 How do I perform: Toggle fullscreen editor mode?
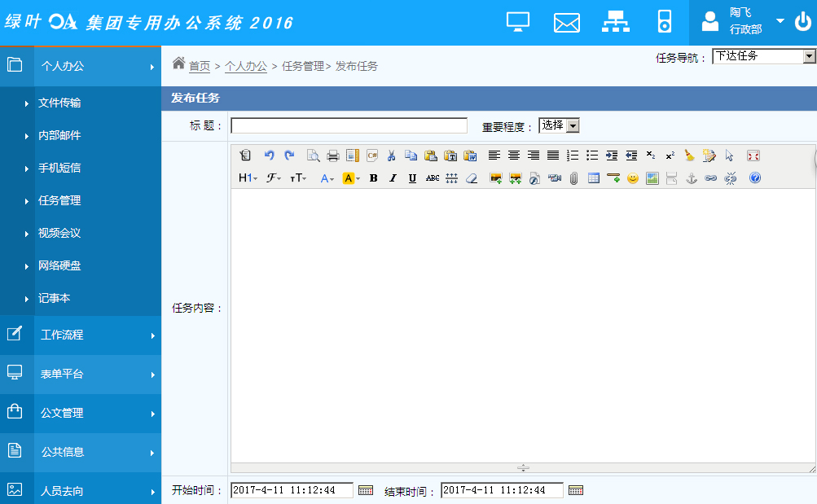pos(753,156)
